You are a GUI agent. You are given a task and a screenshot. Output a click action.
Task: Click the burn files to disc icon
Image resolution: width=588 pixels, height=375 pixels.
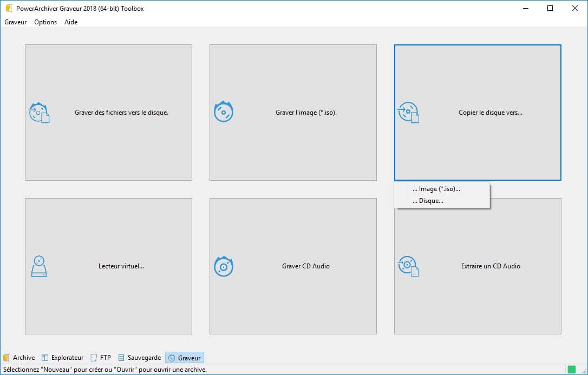pyautogui.click(x=39, y=113)
